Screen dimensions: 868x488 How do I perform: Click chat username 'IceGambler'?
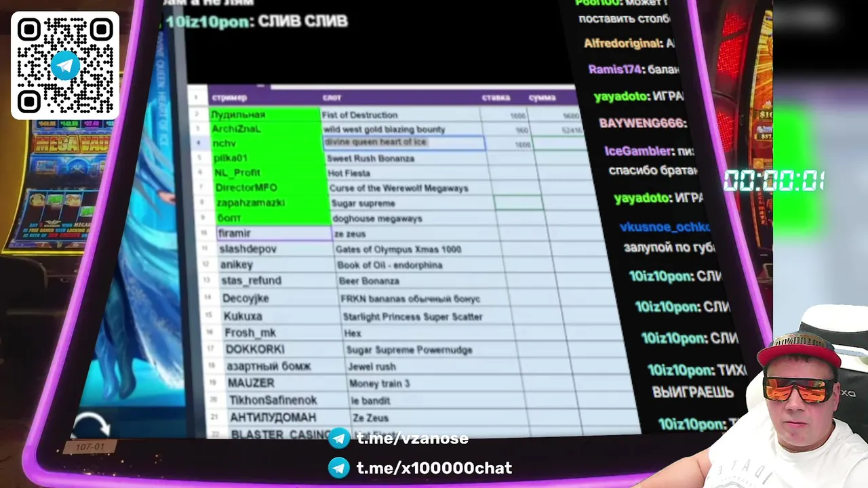(638, 151)
